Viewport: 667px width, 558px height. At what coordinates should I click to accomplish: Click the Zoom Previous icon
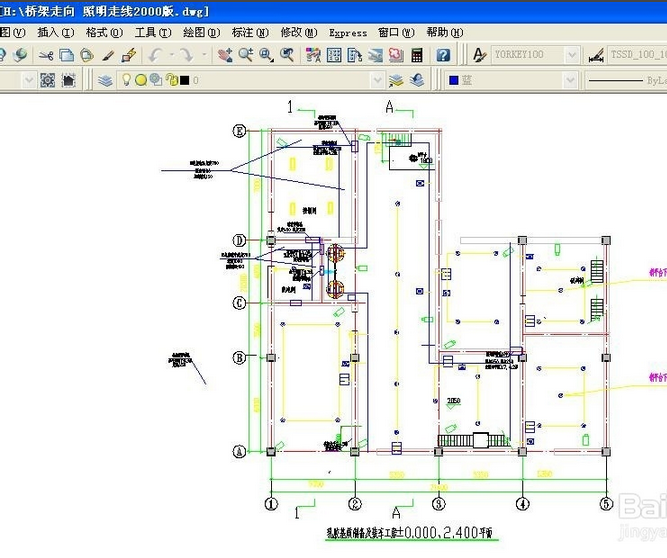[288, 55]
